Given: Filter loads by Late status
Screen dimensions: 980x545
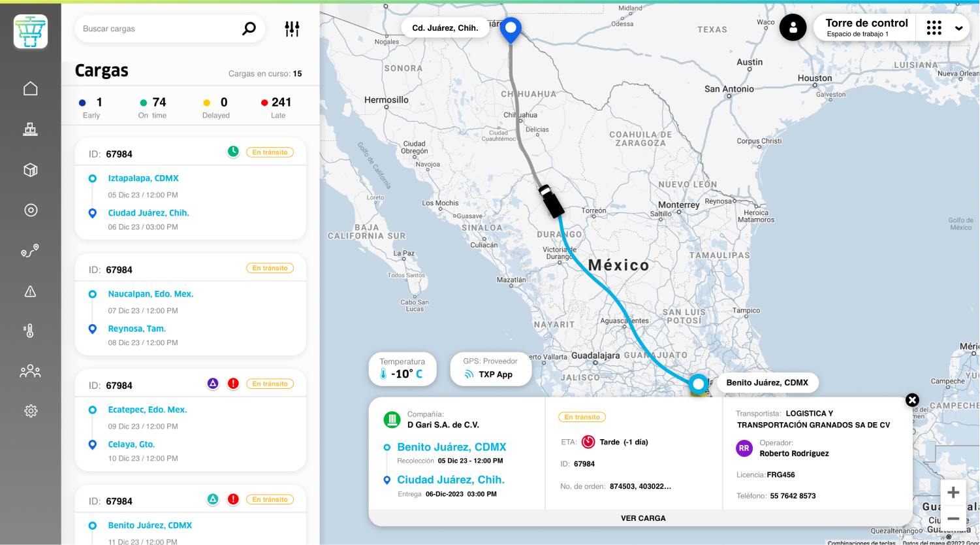Looking at the screenshot, I should [277, 108].
